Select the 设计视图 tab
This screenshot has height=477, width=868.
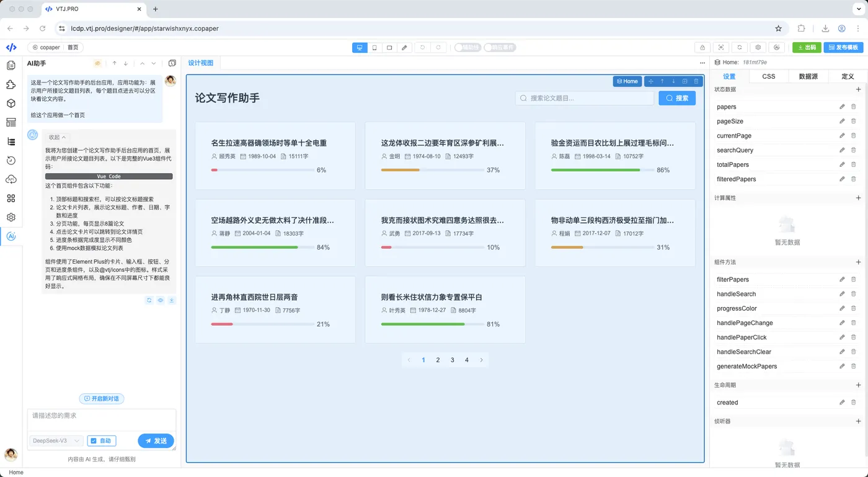click(201, 63)
